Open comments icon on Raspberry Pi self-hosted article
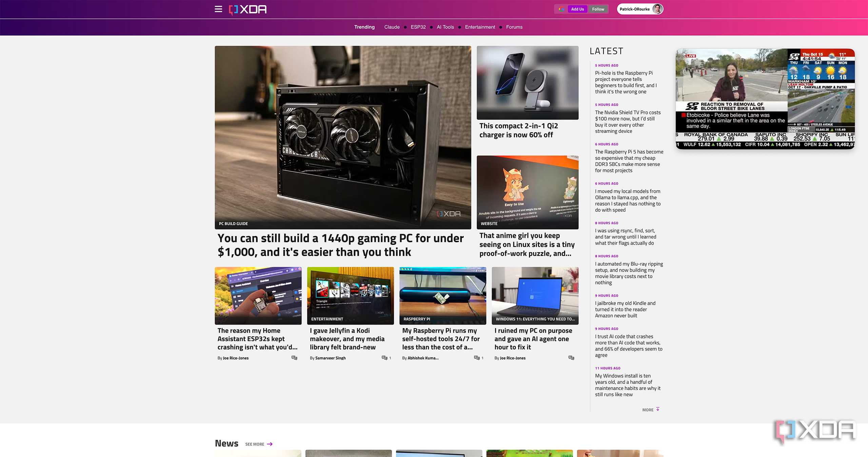Viewport: 868px width, 457px height. click(x=477, y=358)
